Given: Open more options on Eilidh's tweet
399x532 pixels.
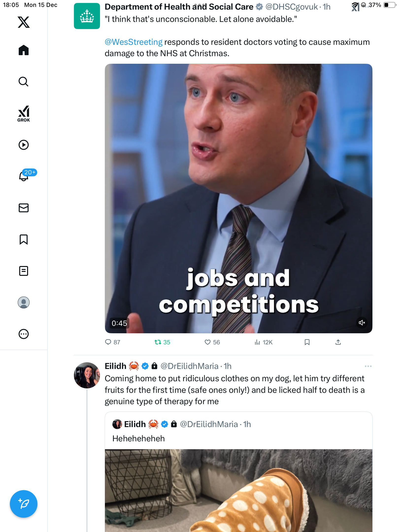Looking at the screenshot, I should point(368,366).
